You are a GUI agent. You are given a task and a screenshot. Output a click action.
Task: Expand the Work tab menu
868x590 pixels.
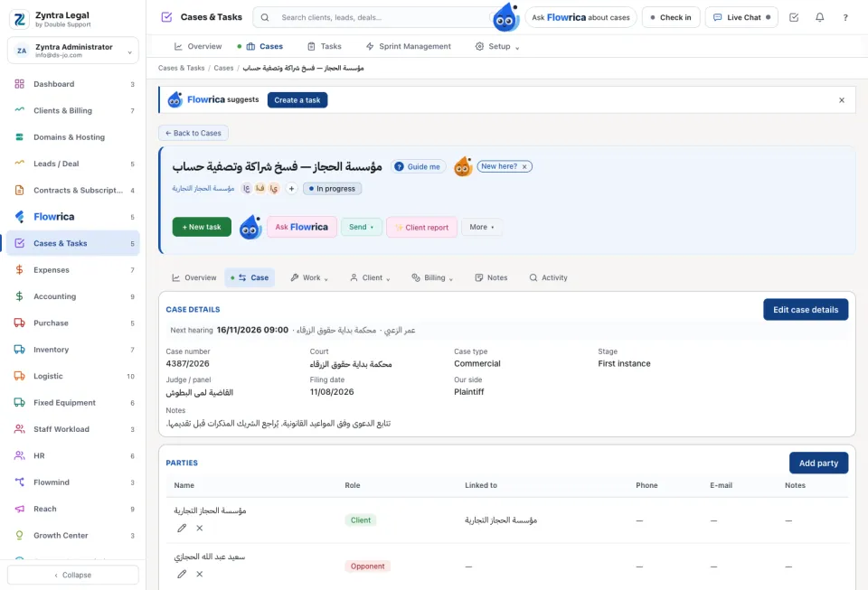pyautogui.click(x=309, y=277)
